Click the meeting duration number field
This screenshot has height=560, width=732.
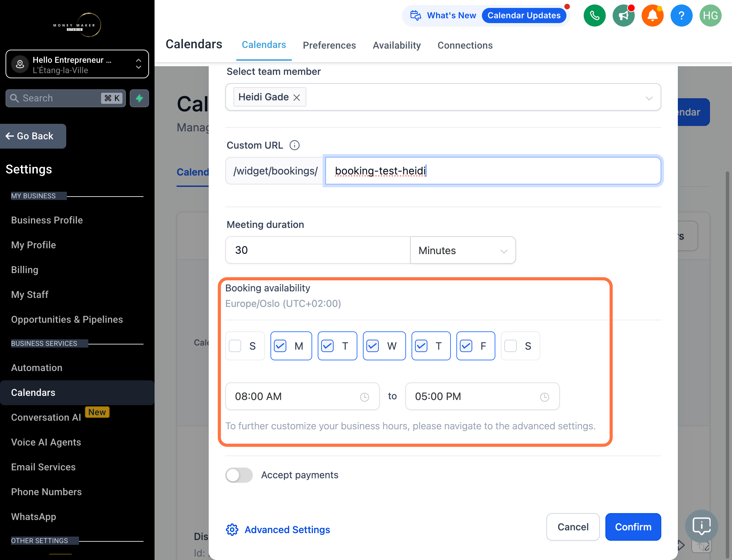tap(318, 250)
